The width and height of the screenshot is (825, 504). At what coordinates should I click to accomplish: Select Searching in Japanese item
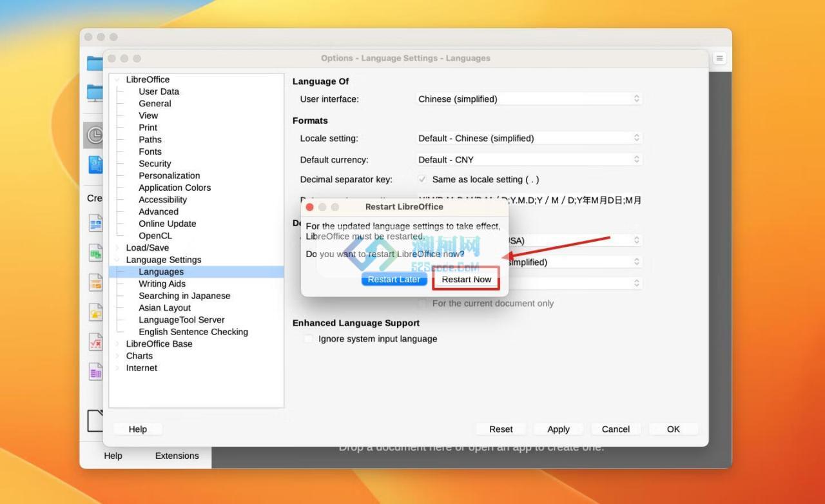[x=184, y=296]
